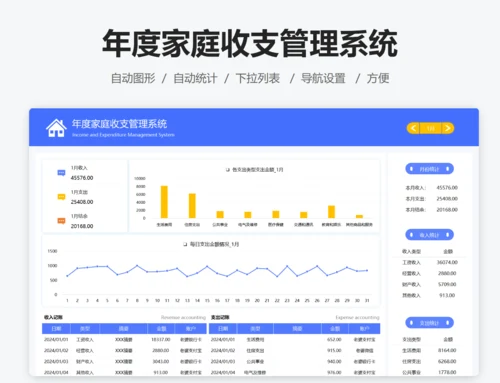Click the 18337.00 amount in the income table

(x=160, y=340)
